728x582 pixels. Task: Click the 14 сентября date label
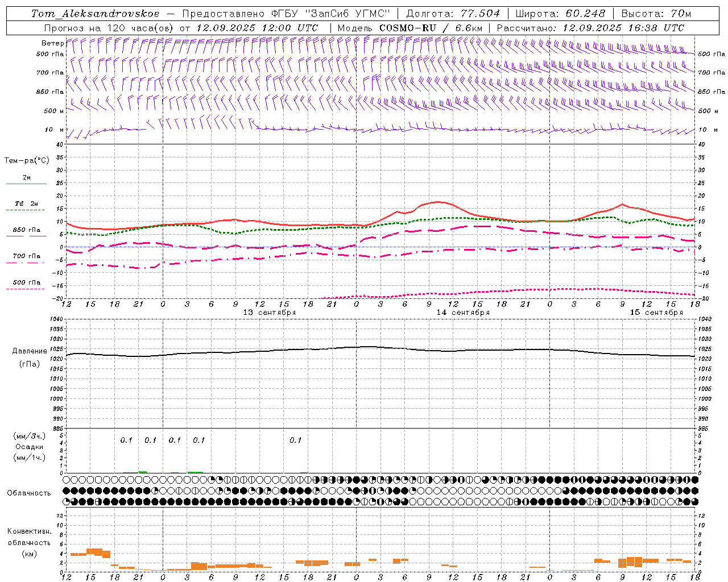tap(463, 313)
